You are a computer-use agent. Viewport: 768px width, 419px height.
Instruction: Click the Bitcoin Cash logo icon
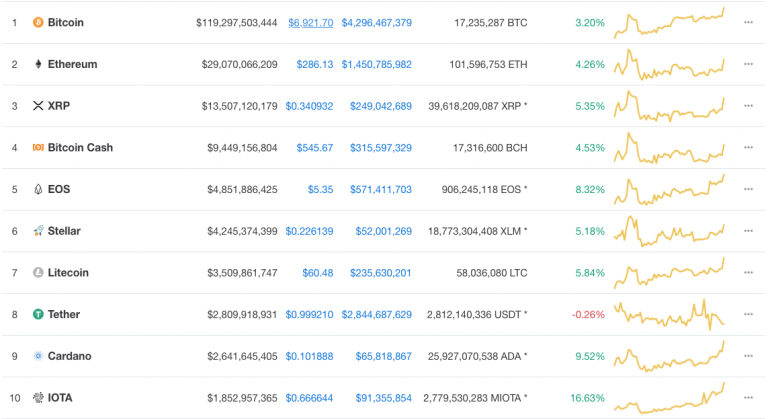(x=38, y=148)
